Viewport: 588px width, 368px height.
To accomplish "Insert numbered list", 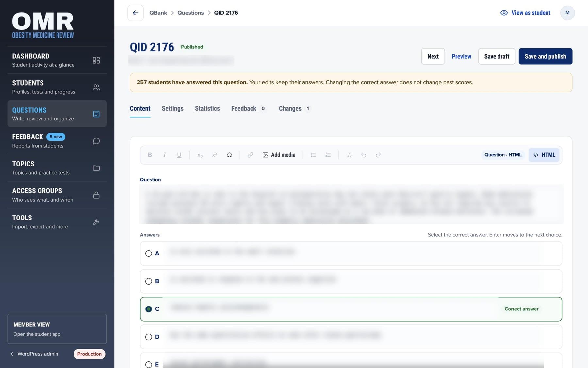I will coord(328,155).
